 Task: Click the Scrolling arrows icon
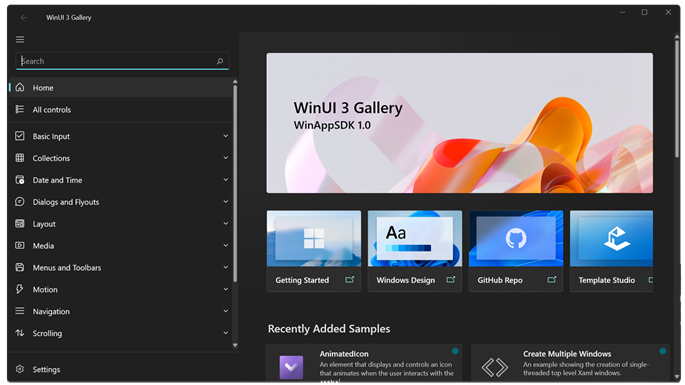(x=20, y=333)
